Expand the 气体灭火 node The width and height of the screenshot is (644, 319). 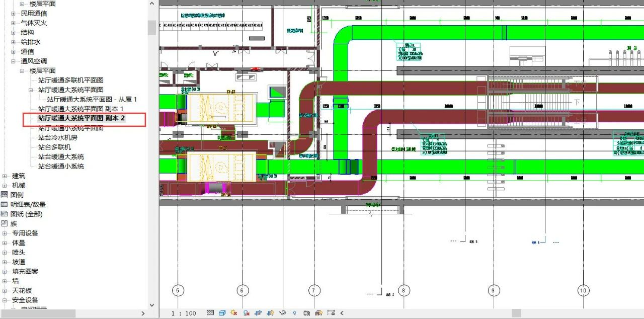click(14, 23)
